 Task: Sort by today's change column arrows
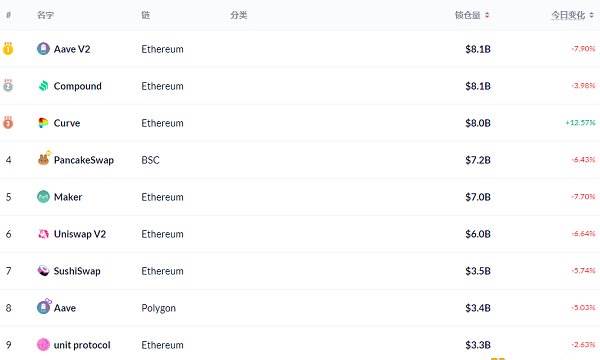(x=592, y=15)
